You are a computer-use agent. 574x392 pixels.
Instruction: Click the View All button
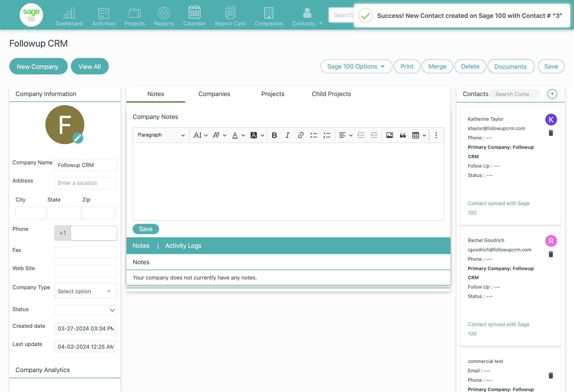(x=90, y=66)
